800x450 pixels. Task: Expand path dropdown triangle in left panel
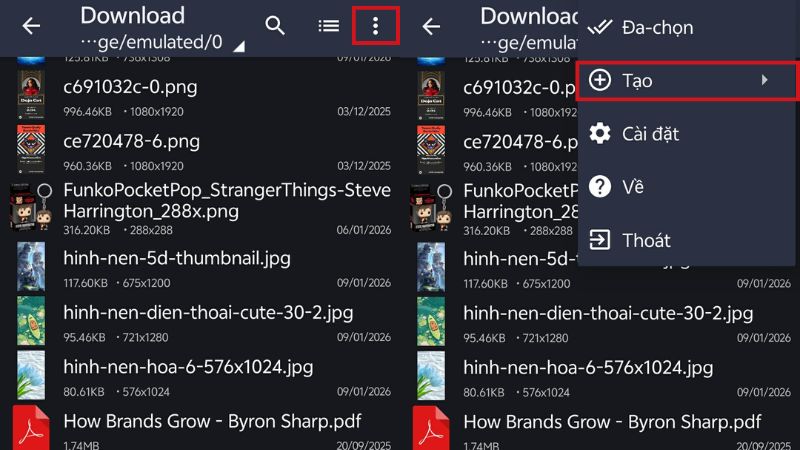tap(239, 47)
